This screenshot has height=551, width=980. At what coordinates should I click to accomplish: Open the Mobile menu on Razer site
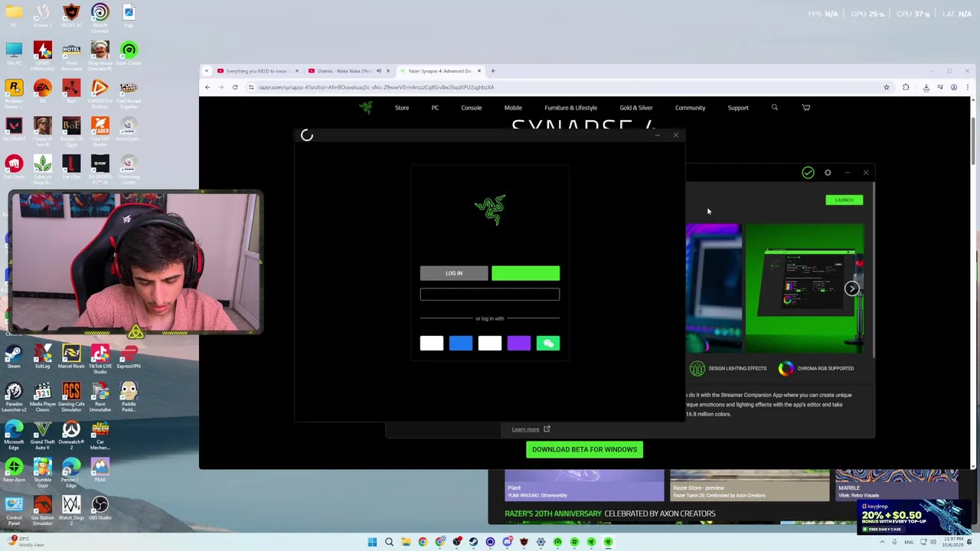click(x=513, y=108)
